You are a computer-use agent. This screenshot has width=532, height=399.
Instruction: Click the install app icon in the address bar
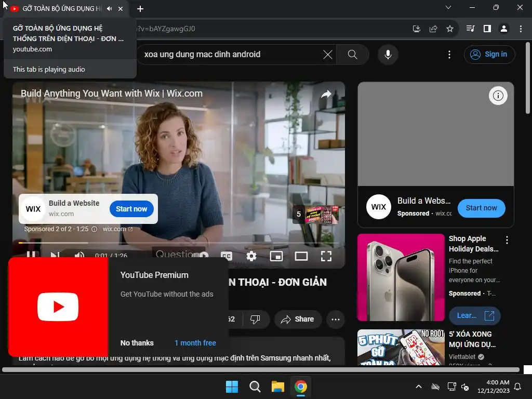pos(416,29)
